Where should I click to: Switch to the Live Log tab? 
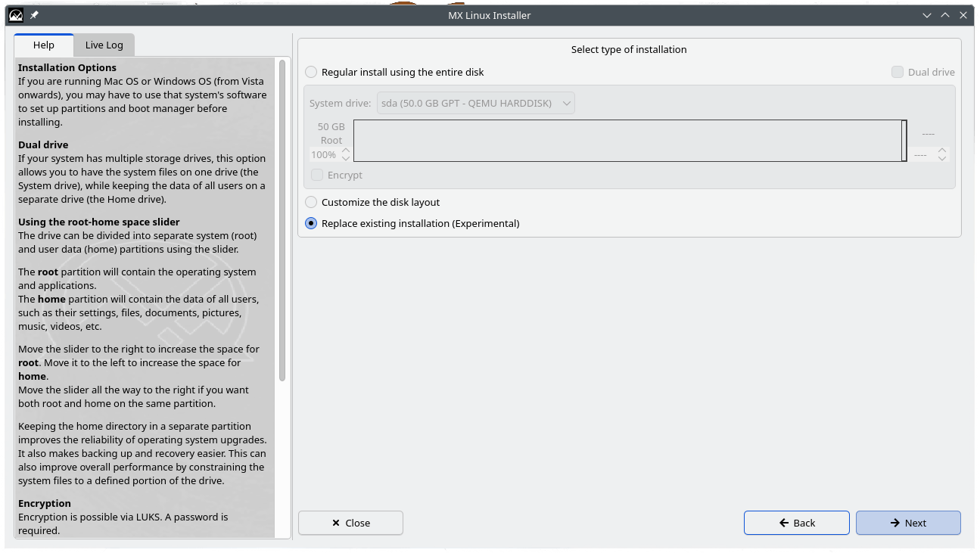point(104,45)
